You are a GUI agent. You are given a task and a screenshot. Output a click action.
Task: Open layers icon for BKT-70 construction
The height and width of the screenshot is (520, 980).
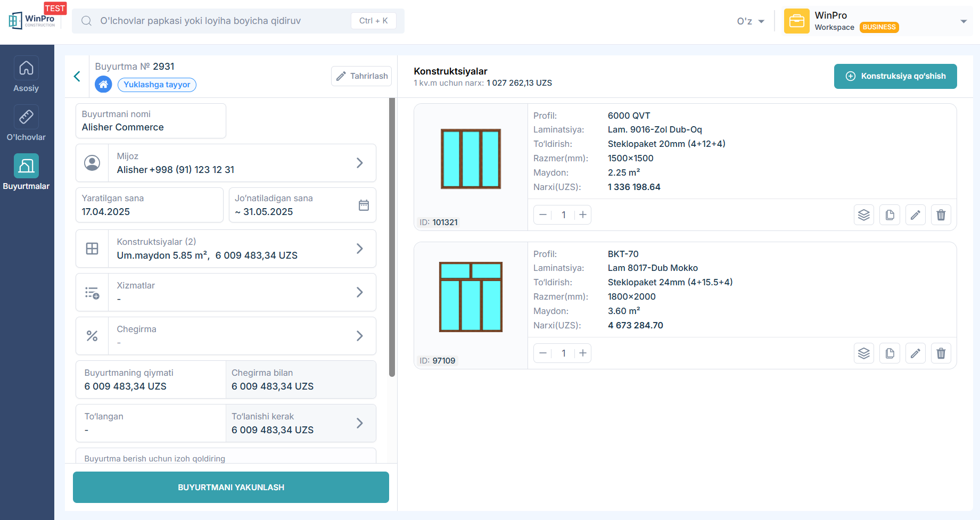click(x=863, y=353)
